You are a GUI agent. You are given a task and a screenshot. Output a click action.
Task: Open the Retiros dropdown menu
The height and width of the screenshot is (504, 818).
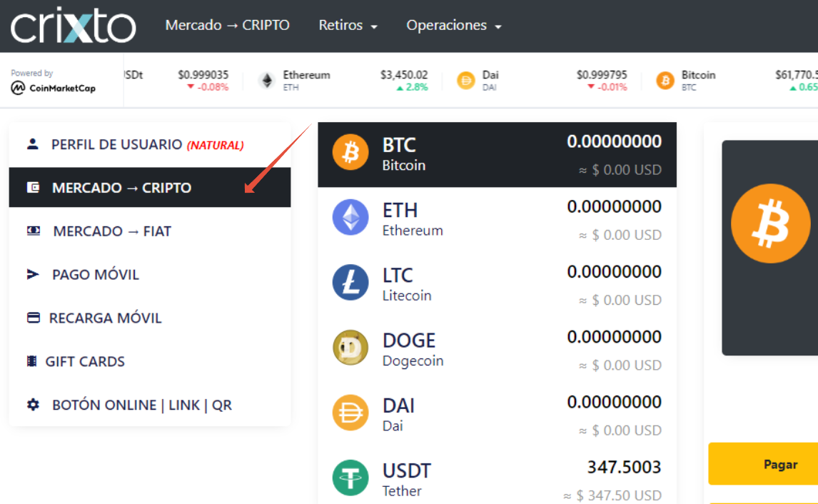coord(348,25)
